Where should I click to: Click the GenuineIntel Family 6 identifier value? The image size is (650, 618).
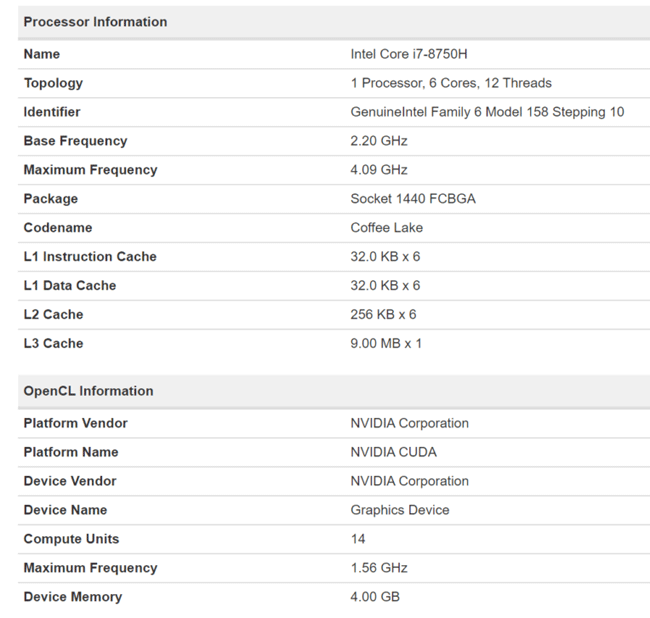point(487,112)
